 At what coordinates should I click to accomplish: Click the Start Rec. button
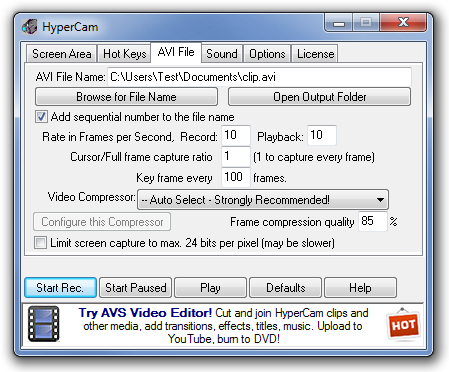(60, 287)
